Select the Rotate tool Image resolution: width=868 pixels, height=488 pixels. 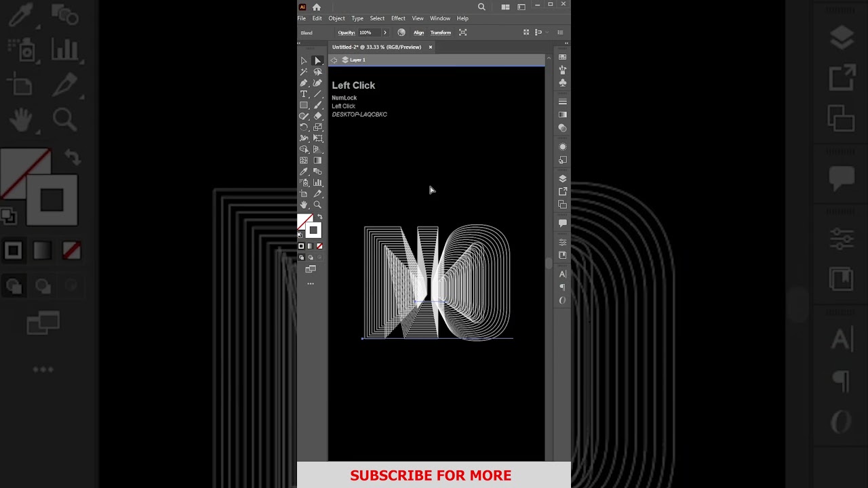point(304,127)
